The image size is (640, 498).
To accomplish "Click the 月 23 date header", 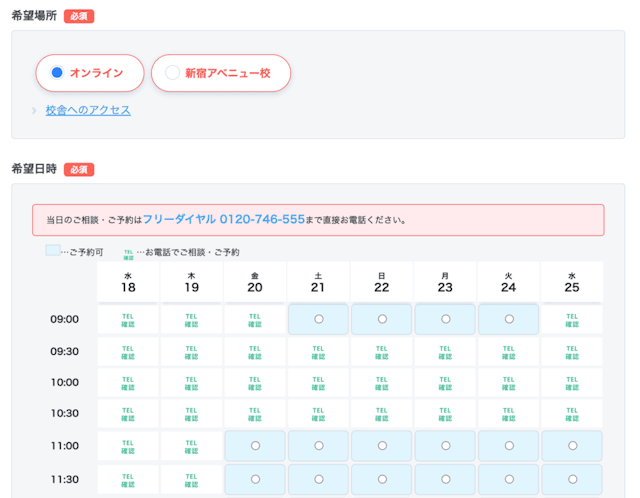I will (x=445, y=282).
